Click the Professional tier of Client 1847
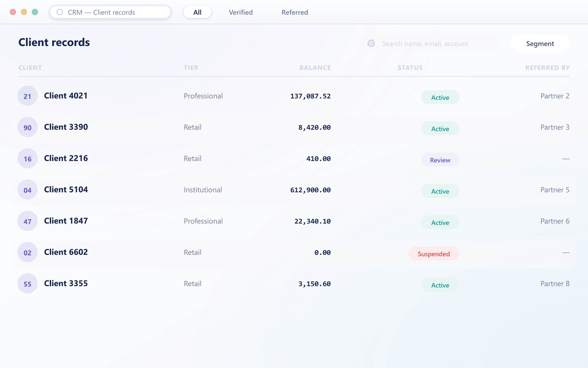Image resolution: width=588 pixels, height=368 pixels. (x=203, y=221)
